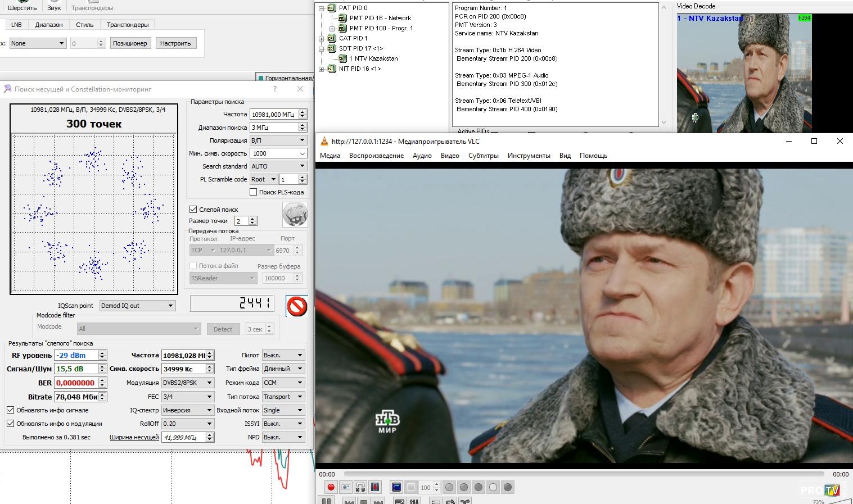Enable the Поиск PLS-кода checkbox
This screenshot has width=853, height=504.
(x=254, y=192)
